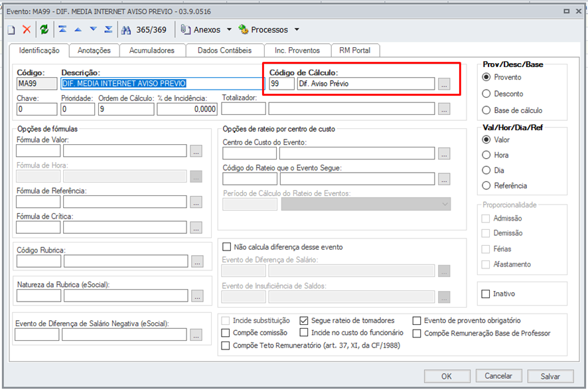The image size is (588, 390).
Task: Go to last record arrow icon
Action: (108, 29)
